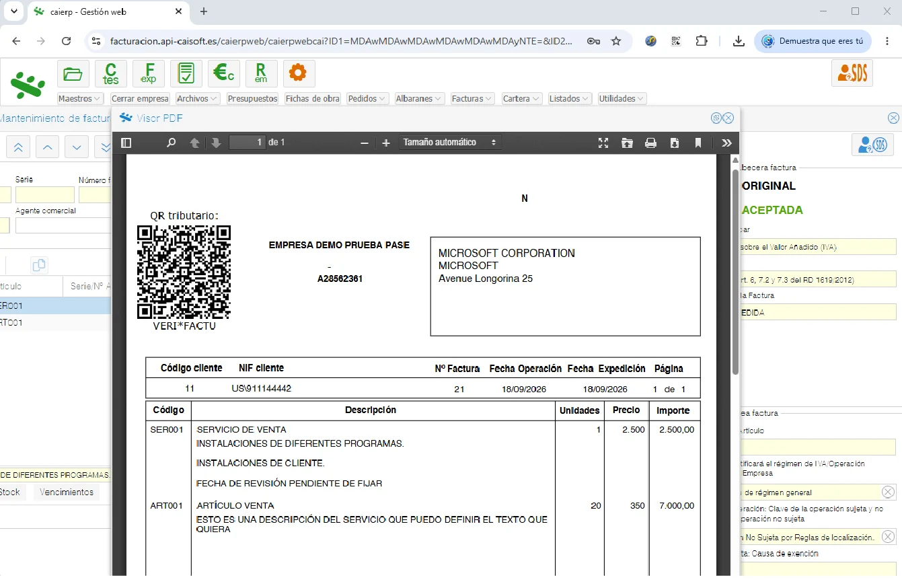Image resolution: width=902 pixels, height=588 pixels.
Task: Go to next invoice record (single down arrow)
Action: (77, 147)
